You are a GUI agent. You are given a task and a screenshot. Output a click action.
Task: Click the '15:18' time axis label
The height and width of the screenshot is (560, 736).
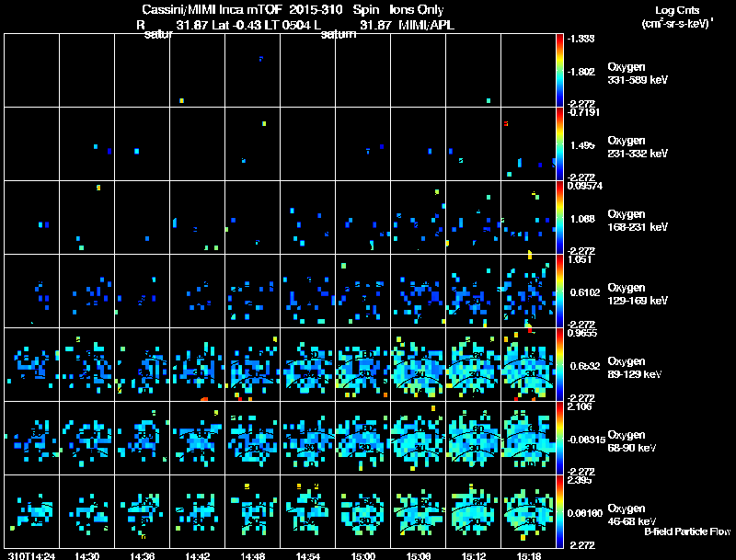[x=529, y=555]
